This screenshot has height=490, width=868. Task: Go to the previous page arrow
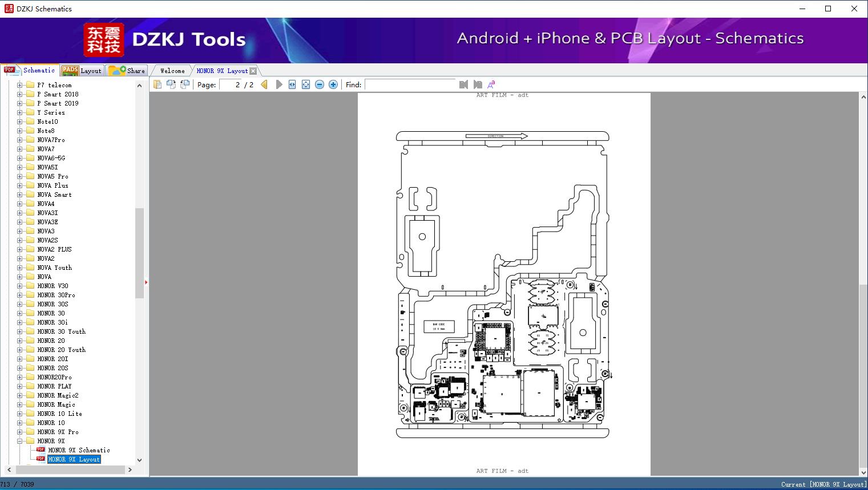264,84
